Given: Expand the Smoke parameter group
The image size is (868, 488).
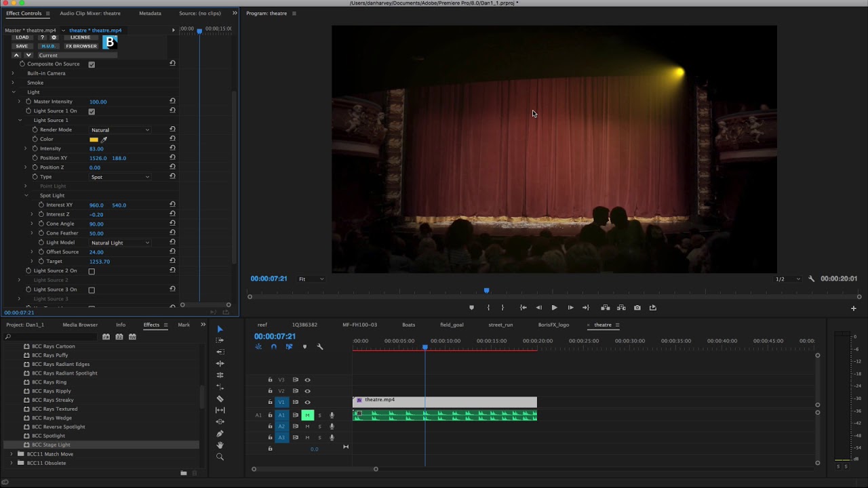Looking at the screenshot, I should pos(13,83).
